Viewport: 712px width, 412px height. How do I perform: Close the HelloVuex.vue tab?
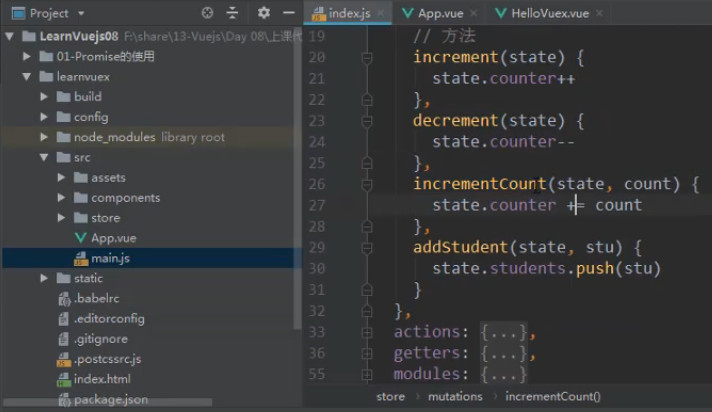pos(599,13)
